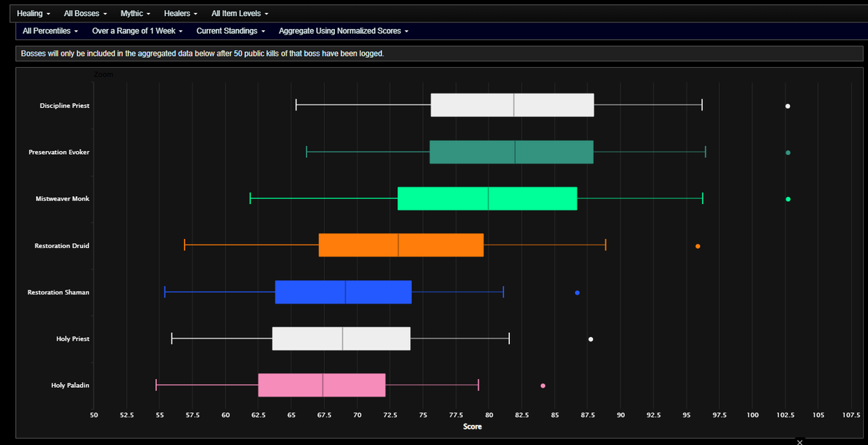Click the Preservation Evoker teal box
This screenshot has height=445, width=868.
click(511, 152)
